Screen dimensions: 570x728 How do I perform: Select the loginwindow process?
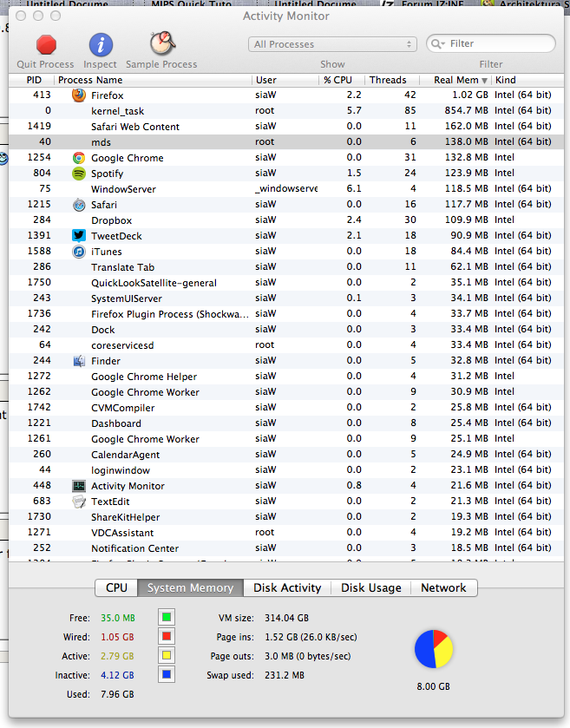[x=286, y=469]
